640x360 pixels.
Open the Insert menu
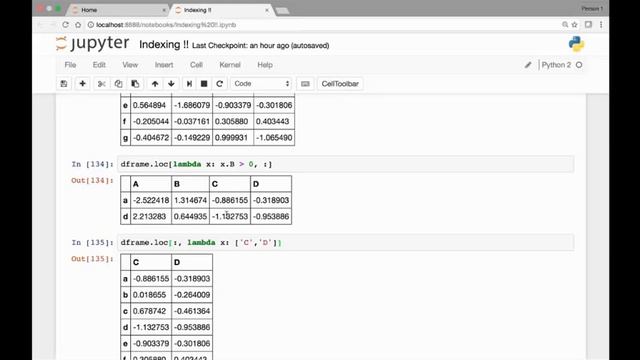point(164,65)
